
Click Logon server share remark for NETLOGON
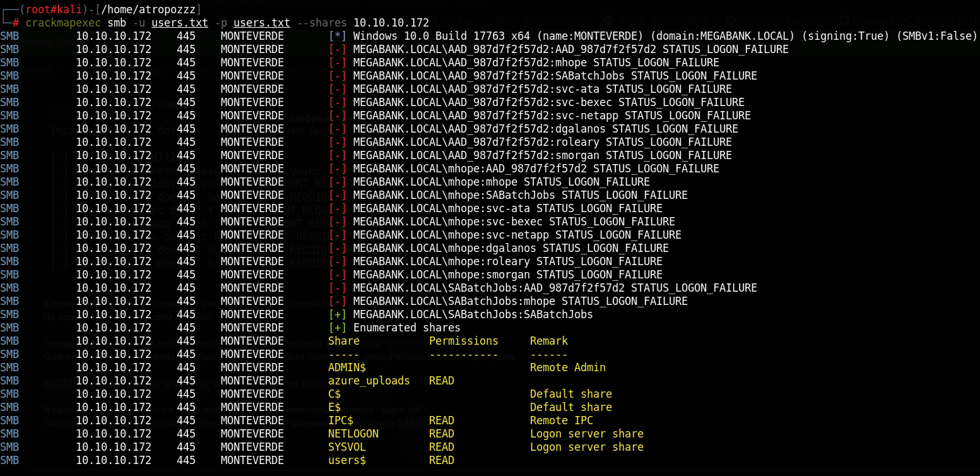[587, 434]
